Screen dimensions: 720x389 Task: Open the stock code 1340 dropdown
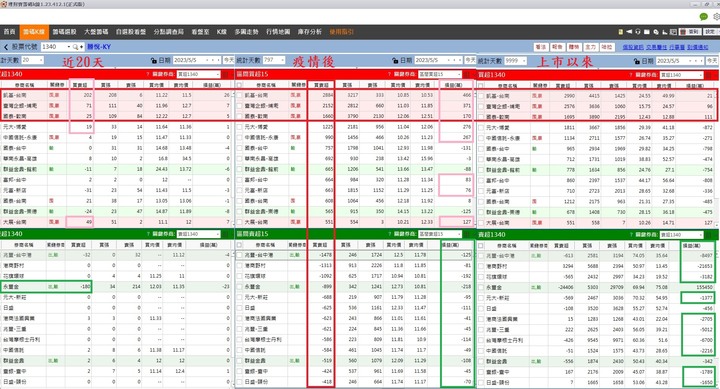[x=69, y=47]
